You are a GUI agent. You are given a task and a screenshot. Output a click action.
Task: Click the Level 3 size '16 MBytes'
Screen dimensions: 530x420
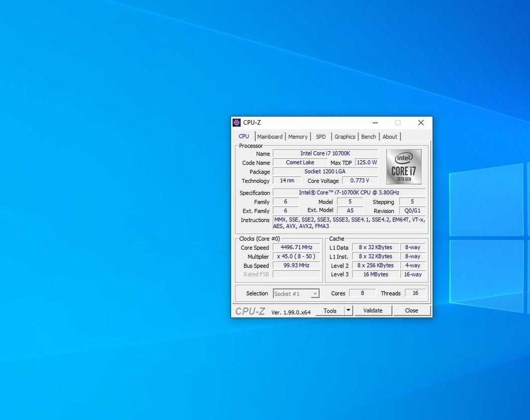coord(376,274)
